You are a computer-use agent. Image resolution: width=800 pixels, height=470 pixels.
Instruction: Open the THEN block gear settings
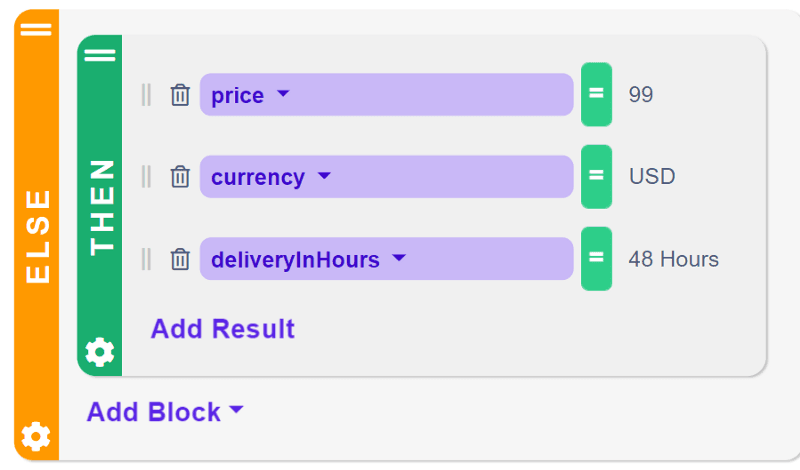[x=99, y=352]
